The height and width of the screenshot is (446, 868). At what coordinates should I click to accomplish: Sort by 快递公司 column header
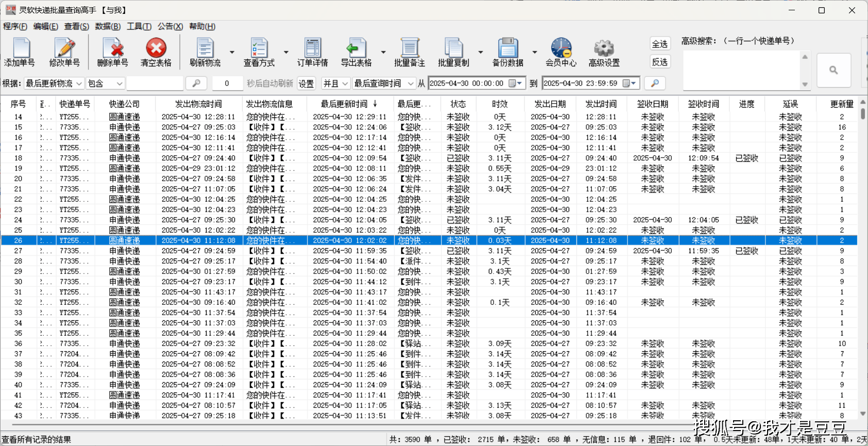pos(124,104)
